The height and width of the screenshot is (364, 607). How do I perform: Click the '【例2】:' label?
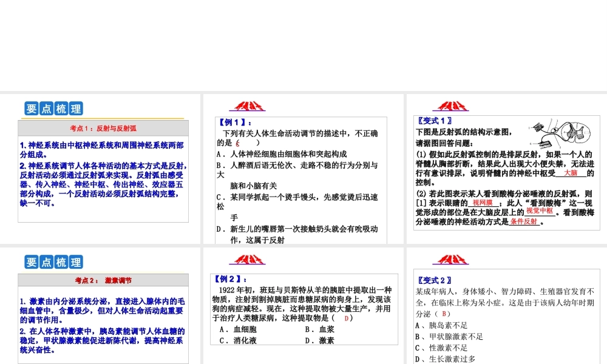(231, 279)
